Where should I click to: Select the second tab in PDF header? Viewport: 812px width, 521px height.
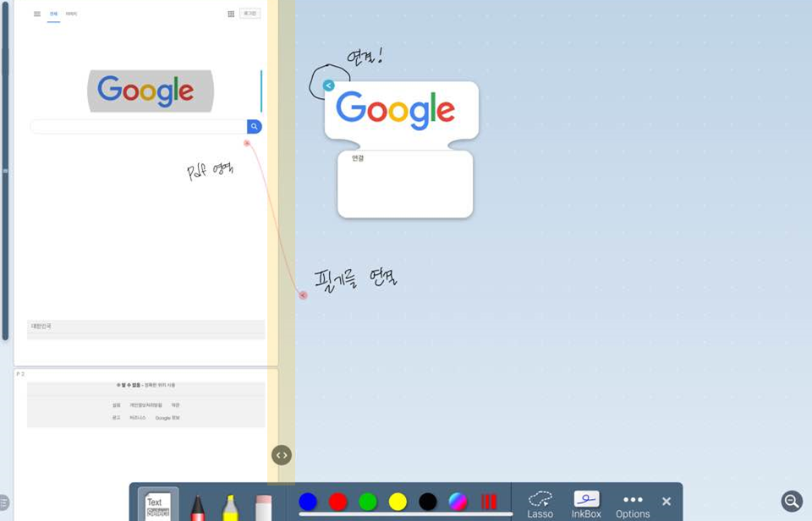[71, 14]
